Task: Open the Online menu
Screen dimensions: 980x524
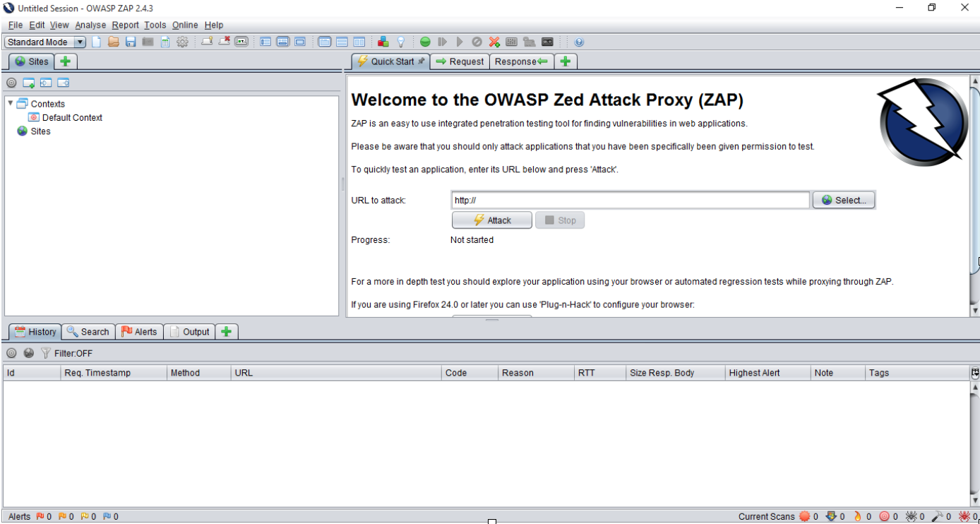Action: (x=185, y=25)
